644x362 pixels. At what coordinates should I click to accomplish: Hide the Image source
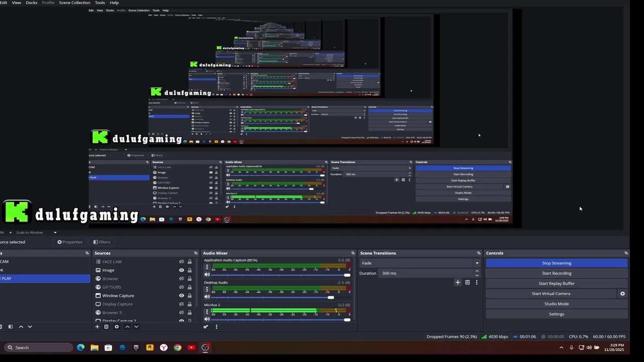pyautogui.click(x=182, y=270)
